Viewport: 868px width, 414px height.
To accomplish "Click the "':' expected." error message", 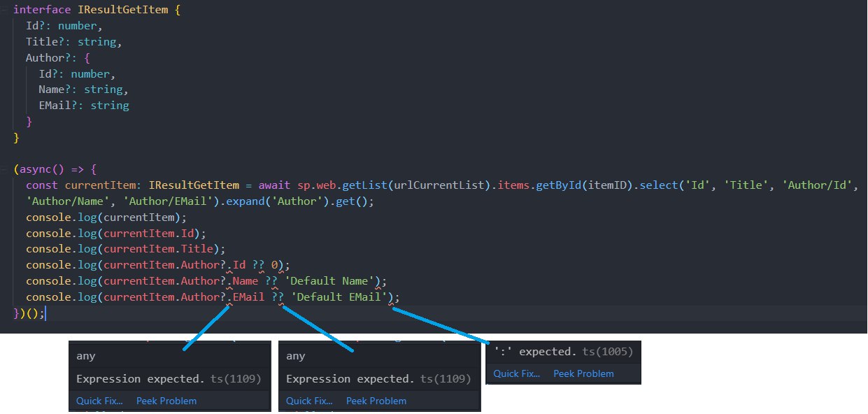I will click(x=534, y=352).
